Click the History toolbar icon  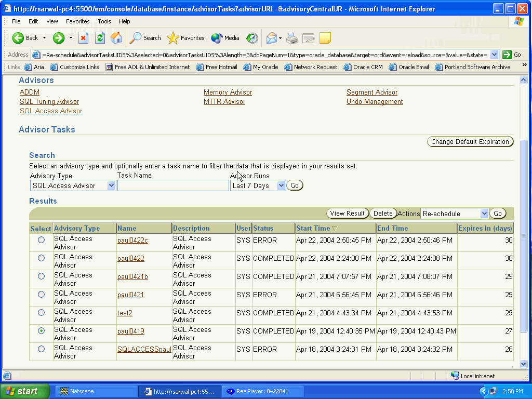click(252, 38)
